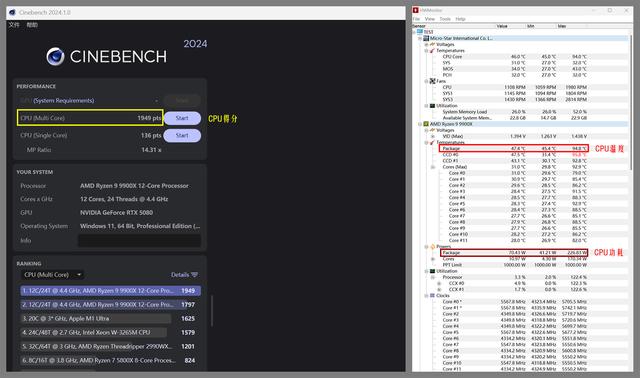Open HWMonitor Tools menu
Image resolution: width=640 pixels, height=378 pixels.
[x=445, y=19]
